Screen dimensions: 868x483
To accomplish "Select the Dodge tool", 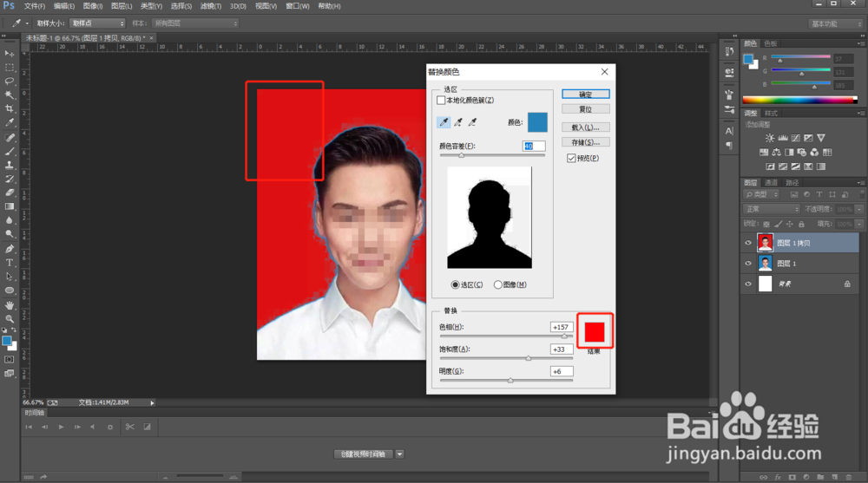I will point(10,234).
